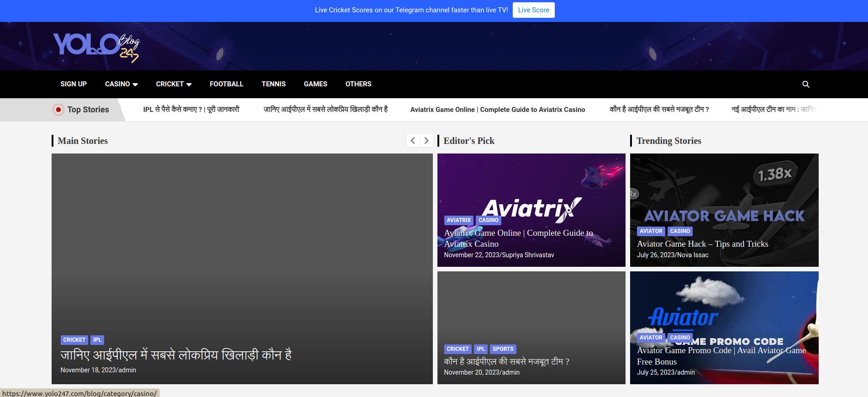Click the "Editor's Pick" section heading
The image size is (868, 397).
pos(469,141)
